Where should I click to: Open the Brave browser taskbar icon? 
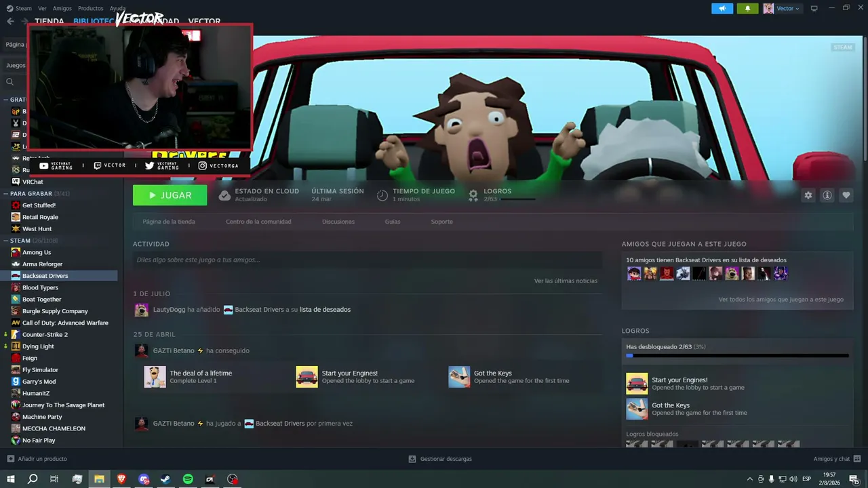click(121, 479)
